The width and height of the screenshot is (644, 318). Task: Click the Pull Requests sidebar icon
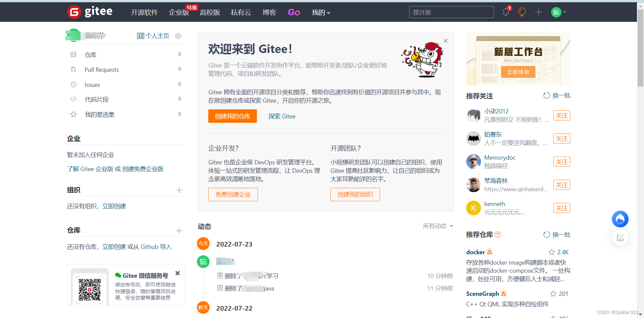[73, 69]
